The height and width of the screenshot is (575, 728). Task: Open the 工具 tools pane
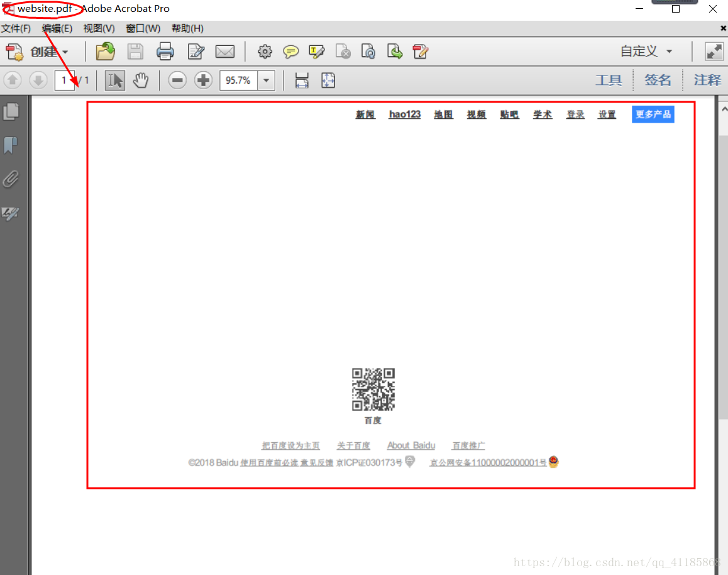pos(609,81)
